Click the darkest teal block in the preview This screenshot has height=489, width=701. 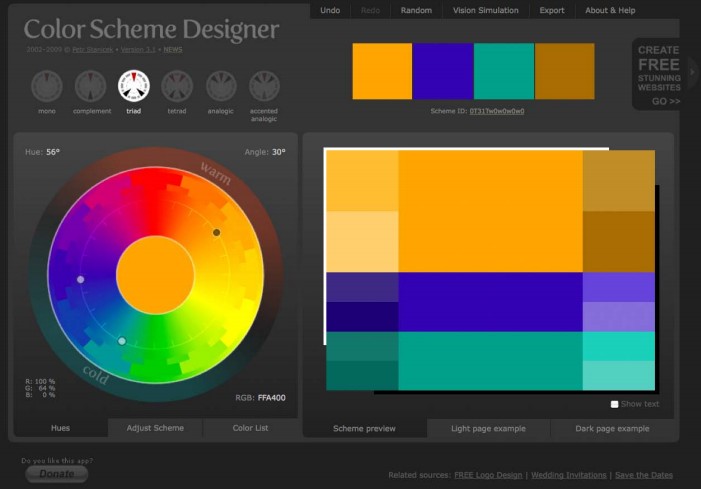(362, 375)
